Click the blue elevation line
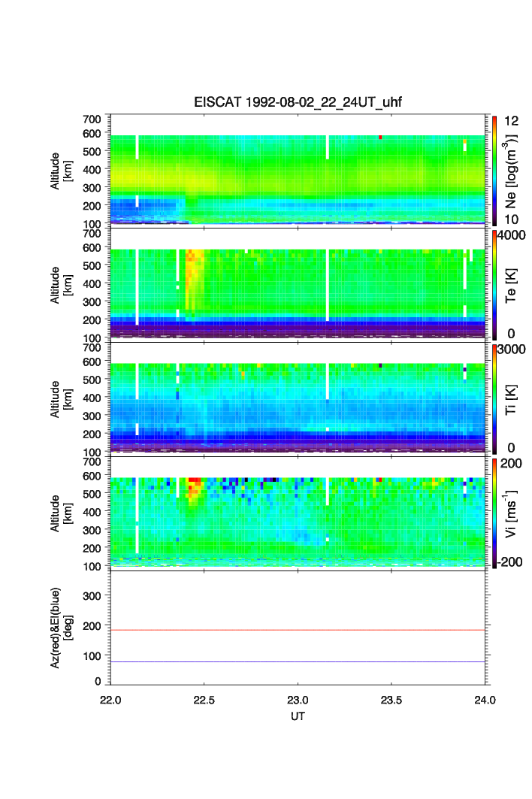 298,662
